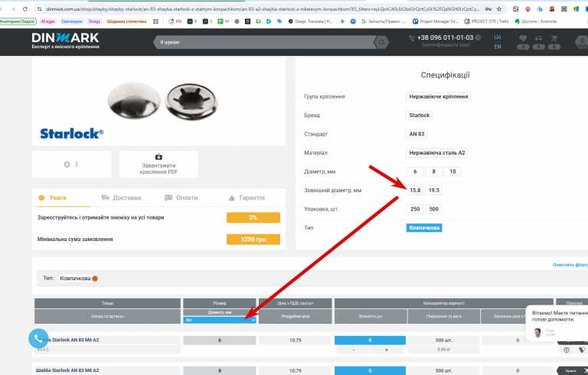Open the Evernote bookmark

[x=535, y=21]
